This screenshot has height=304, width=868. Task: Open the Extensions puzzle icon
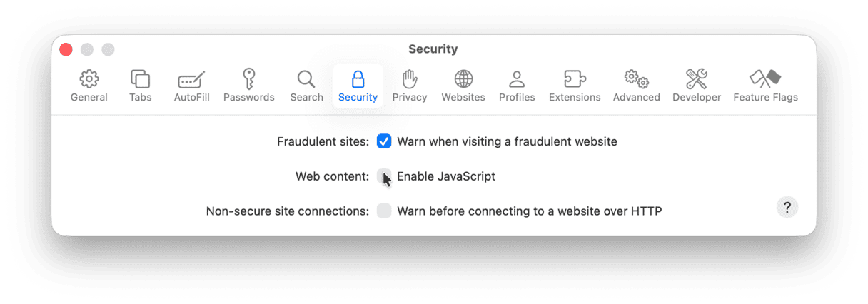575,78
